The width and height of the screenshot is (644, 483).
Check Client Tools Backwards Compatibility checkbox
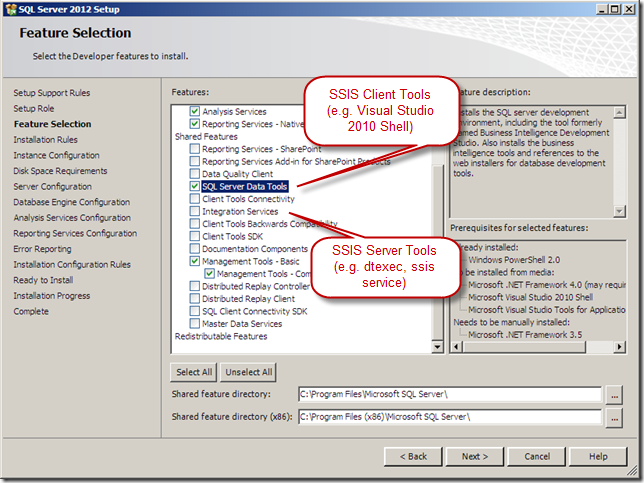[x=195, y=224]
